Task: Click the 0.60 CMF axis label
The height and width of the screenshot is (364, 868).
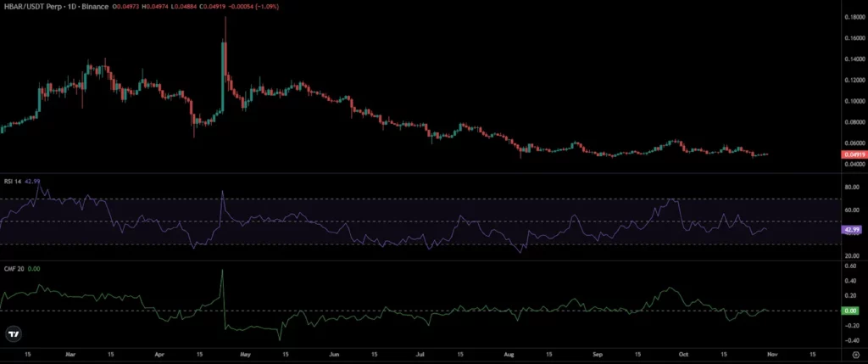Action: tap(851, 266)
